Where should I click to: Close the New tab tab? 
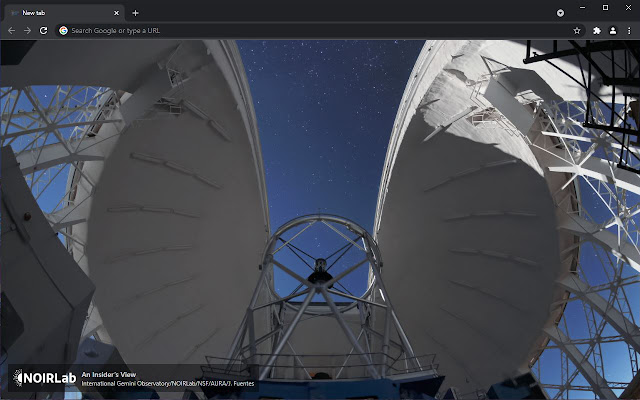[116, 13]
